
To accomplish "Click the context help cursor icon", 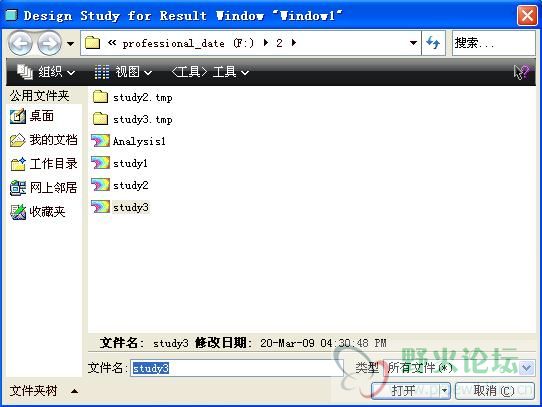I will tap(521, 72).
